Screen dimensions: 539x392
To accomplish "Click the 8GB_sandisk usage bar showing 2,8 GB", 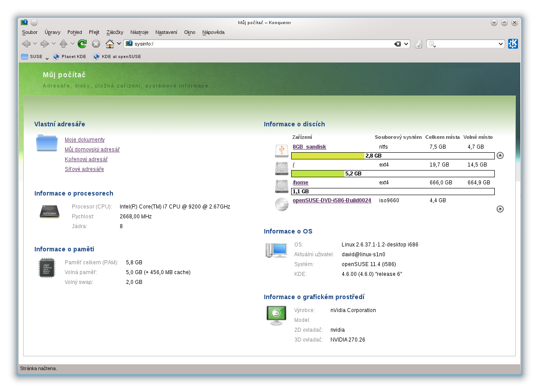I will 393,156.
